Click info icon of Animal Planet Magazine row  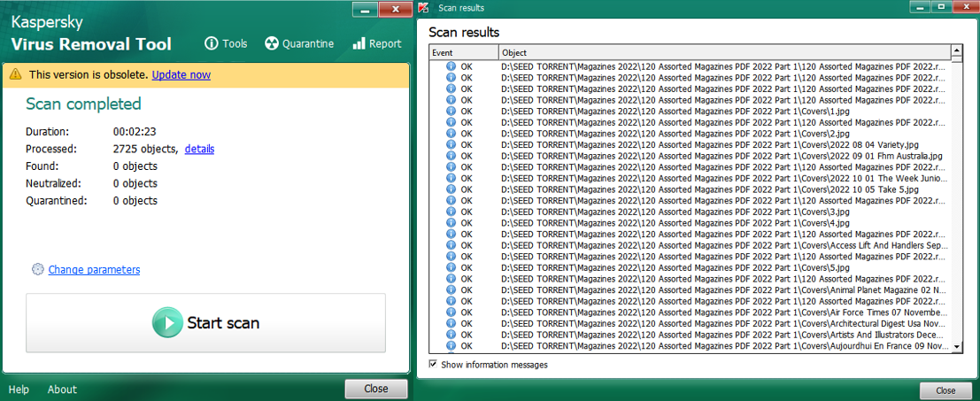451,289
